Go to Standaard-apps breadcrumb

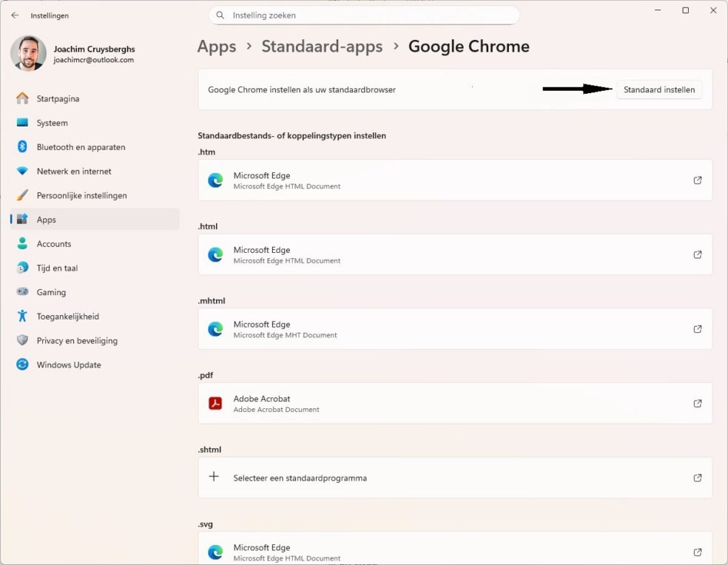(x=323, y=47)
